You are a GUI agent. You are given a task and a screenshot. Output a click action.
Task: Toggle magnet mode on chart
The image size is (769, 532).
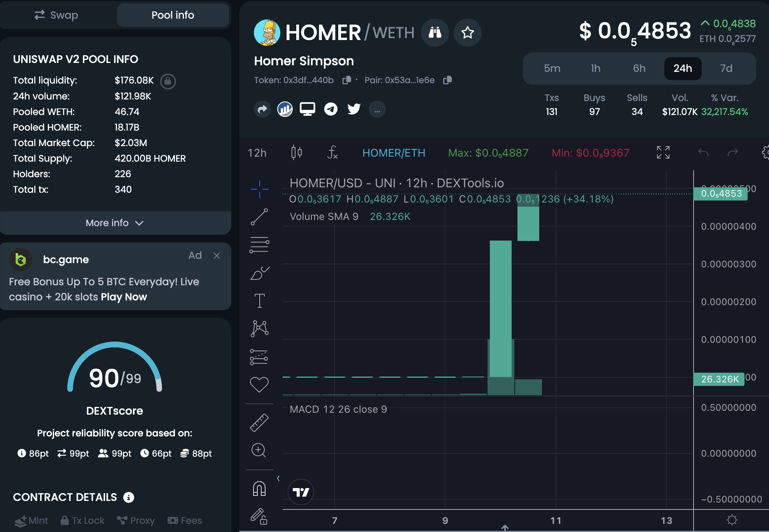259,488
